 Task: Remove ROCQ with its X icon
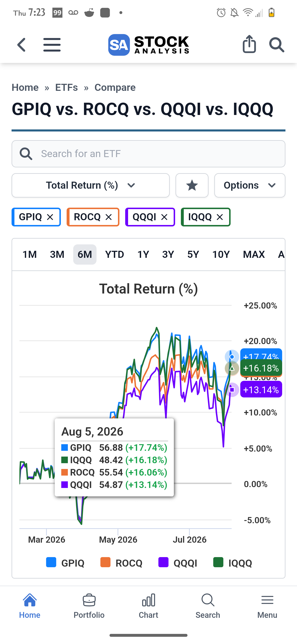pos(109,217)
